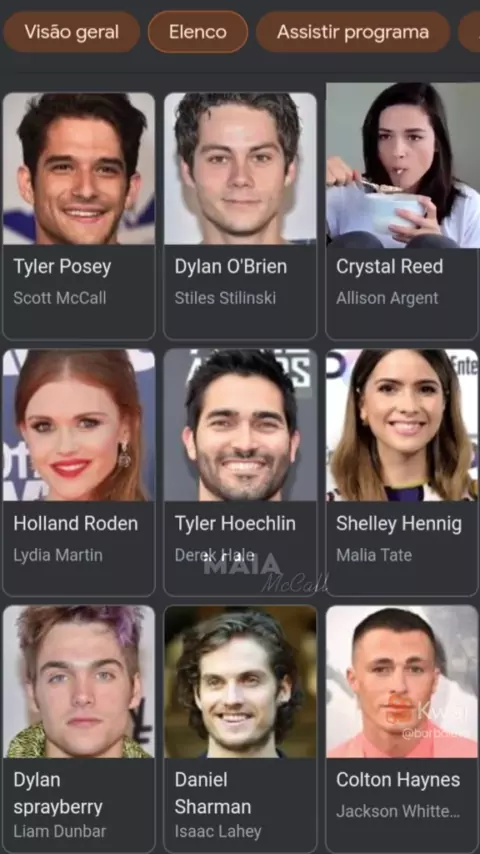This screenshot has height=854, width=480.
Task: Click the Holland Roden name link
Action: click(76, 523)
